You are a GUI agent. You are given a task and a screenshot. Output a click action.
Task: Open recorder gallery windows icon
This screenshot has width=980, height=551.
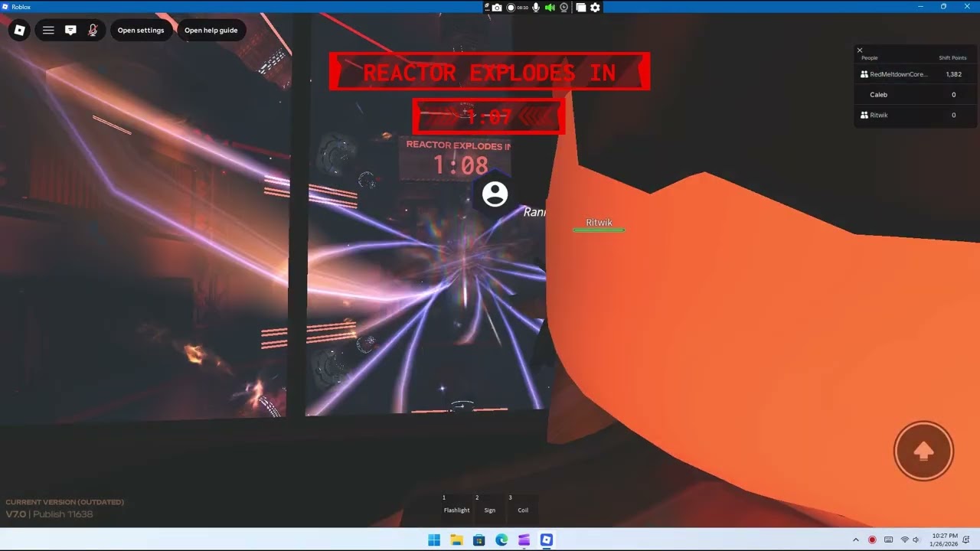(581, 7)
